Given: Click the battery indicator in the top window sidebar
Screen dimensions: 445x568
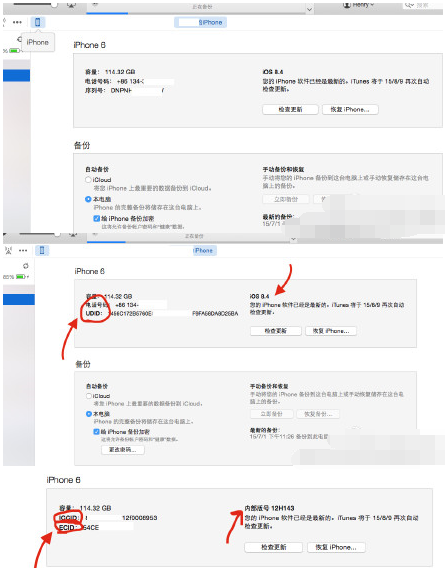Looking at the screenshot, I should click(x=14, y=50).
